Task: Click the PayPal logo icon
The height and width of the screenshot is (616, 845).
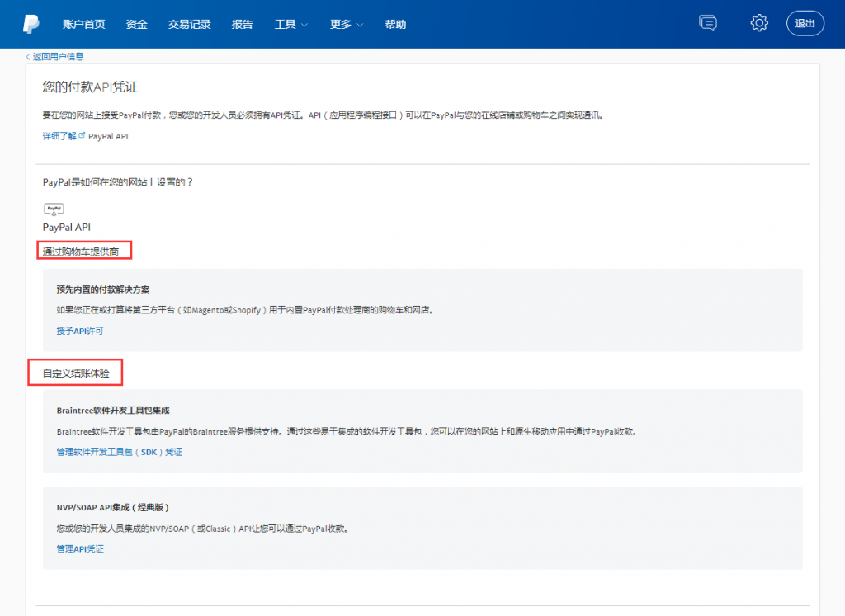Action: click(31, 24)
